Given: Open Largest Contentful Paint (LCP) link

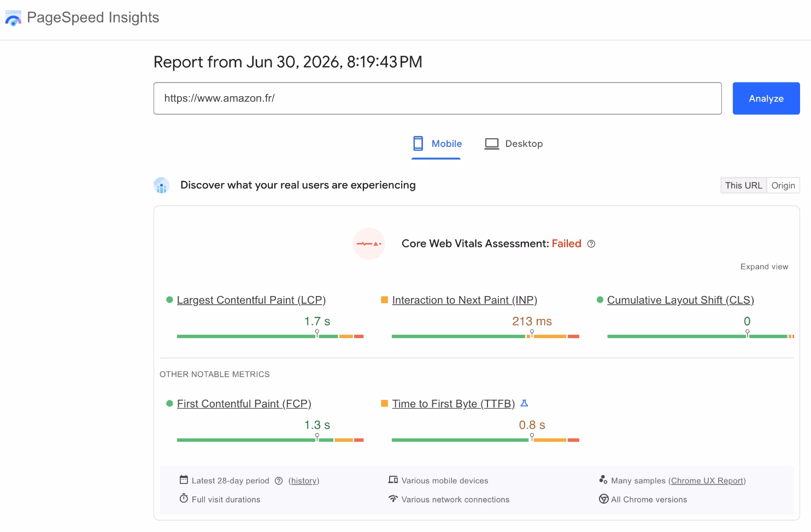Looking at the screenshot, I should coord(251,300).
